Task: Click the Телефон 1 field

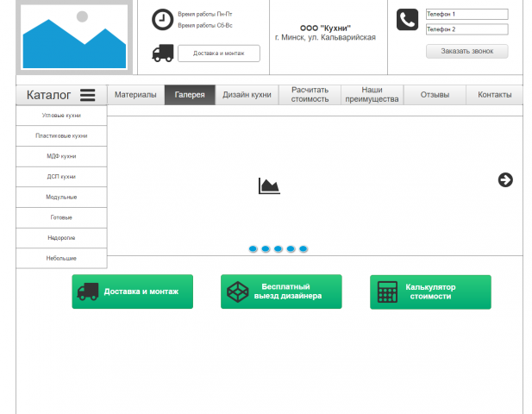Action: 466,15
